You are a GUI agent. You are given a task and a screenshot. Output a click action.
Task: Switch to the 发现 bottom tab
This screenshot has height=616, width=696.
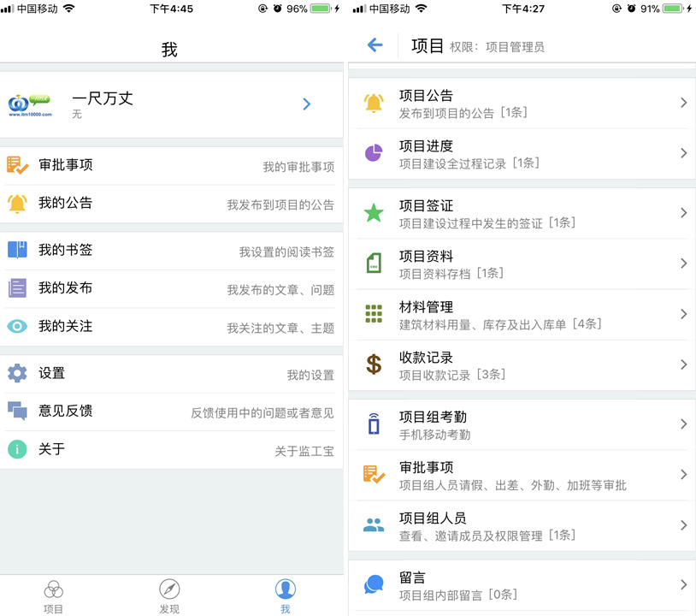tap(169, 596)
